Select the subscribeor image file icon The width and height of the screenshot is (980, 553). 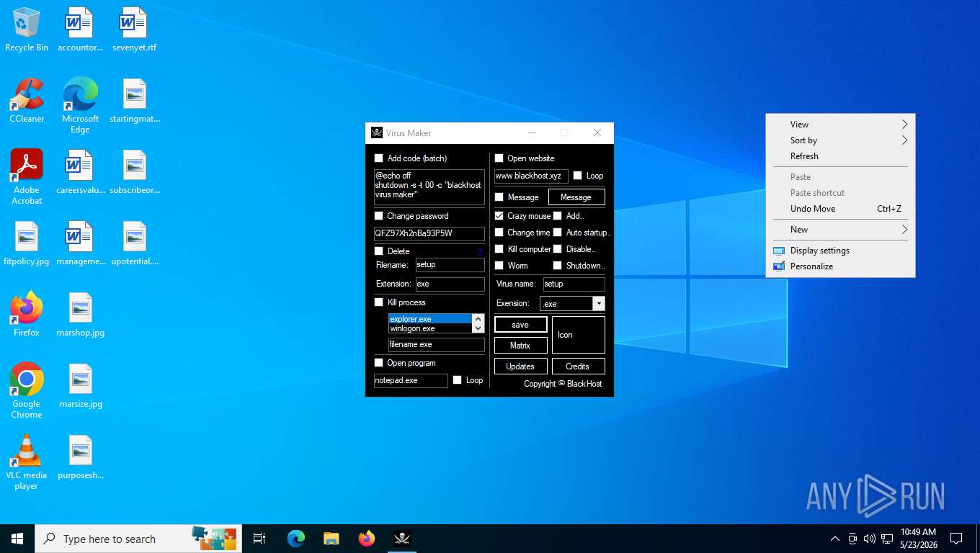[134, 173]
